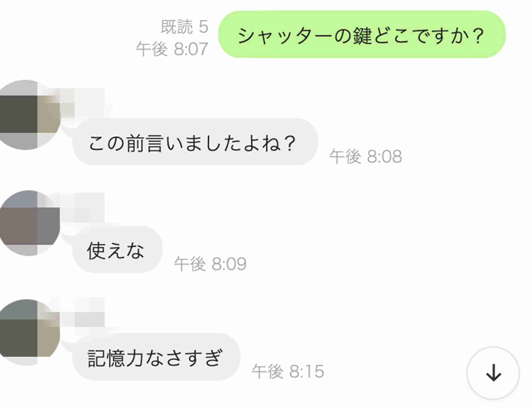Screen dimensions: 532x409
Task: Click the word 鍵 in green bubble
Action: click(362, 36)
